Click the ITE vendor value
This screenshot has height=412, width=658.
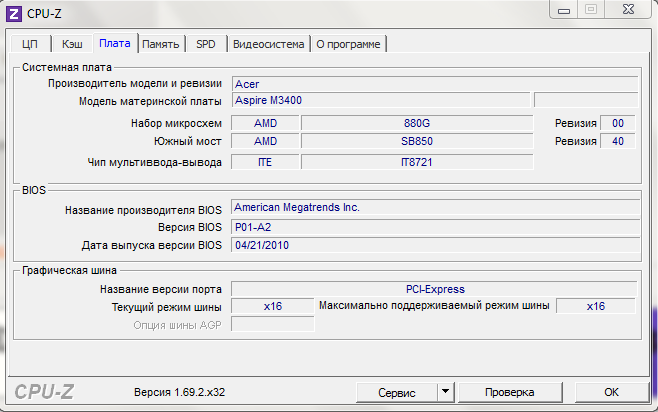tap(265, 162)
